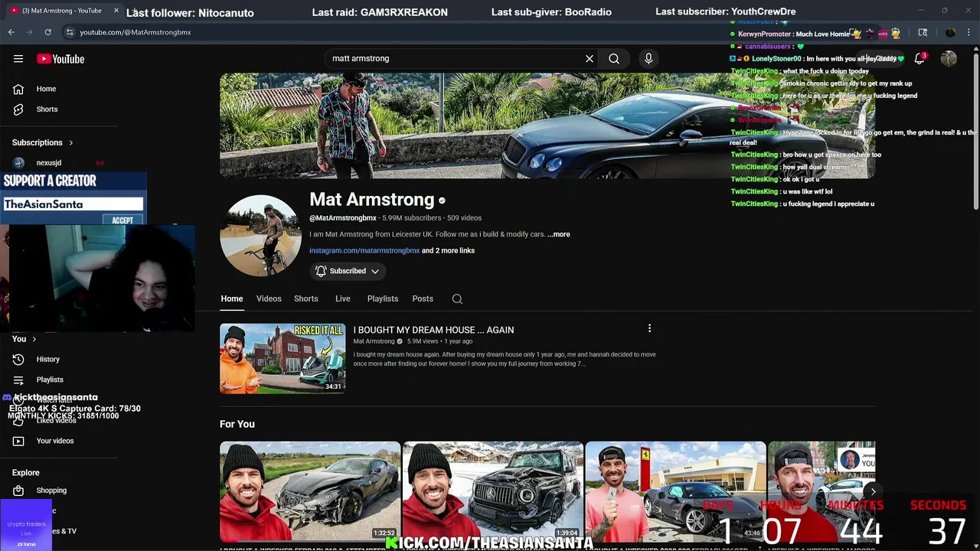Click the magnifier search button
This screenshot has width=980, height=551.
(614, 58)
